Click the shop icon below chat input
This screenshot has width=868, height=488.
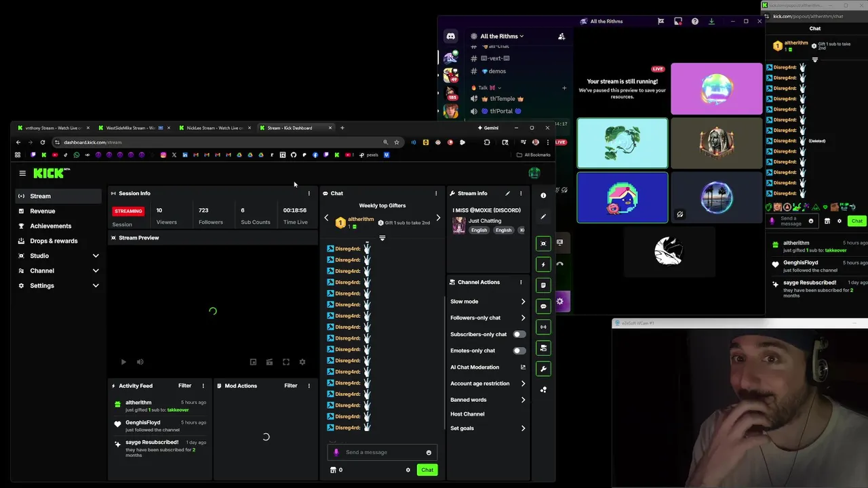coord(333,470)
